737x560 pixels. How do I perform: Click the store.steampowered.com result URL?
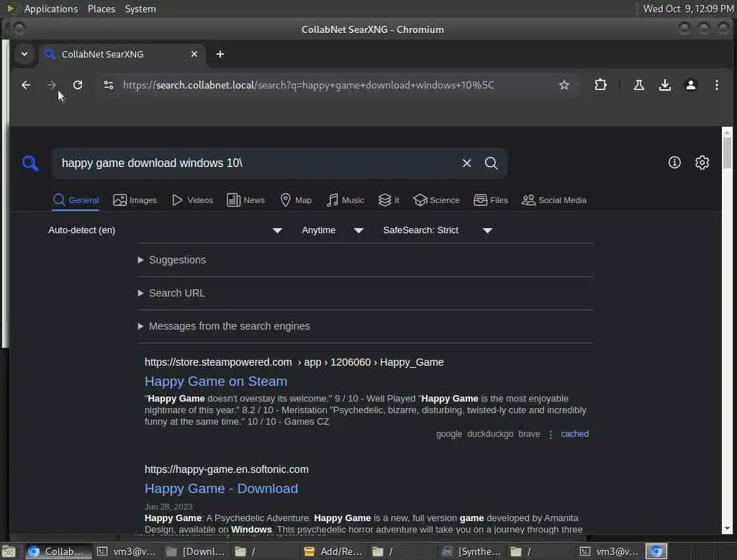pyautogui.click(x=294, y=362)
